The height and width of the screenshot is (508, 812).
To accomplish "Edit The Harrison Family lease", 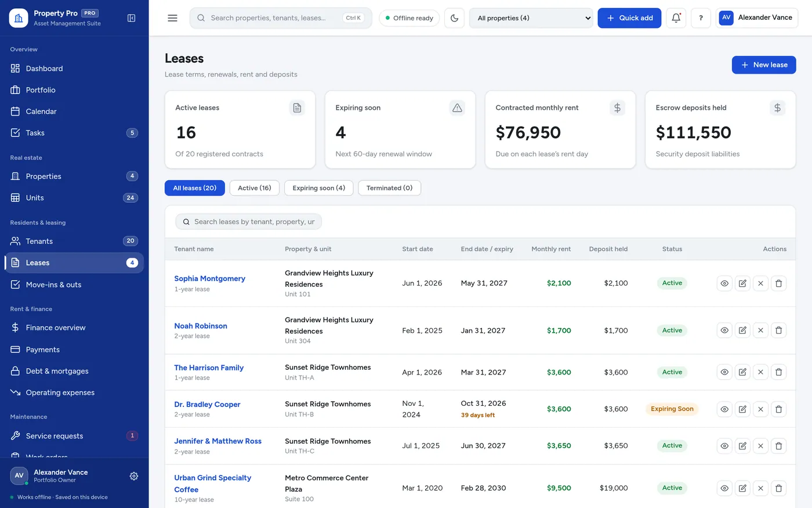I will [x=742, y=372].
